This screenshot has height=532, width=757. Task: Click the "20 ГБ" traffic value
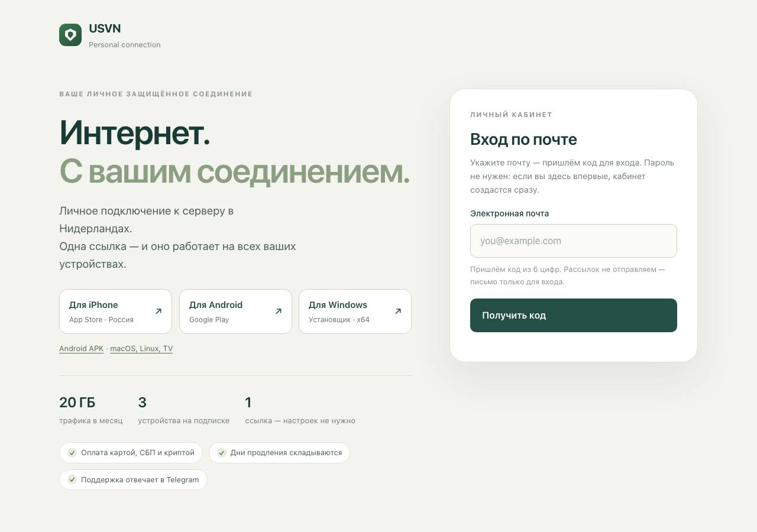[77, 403]
